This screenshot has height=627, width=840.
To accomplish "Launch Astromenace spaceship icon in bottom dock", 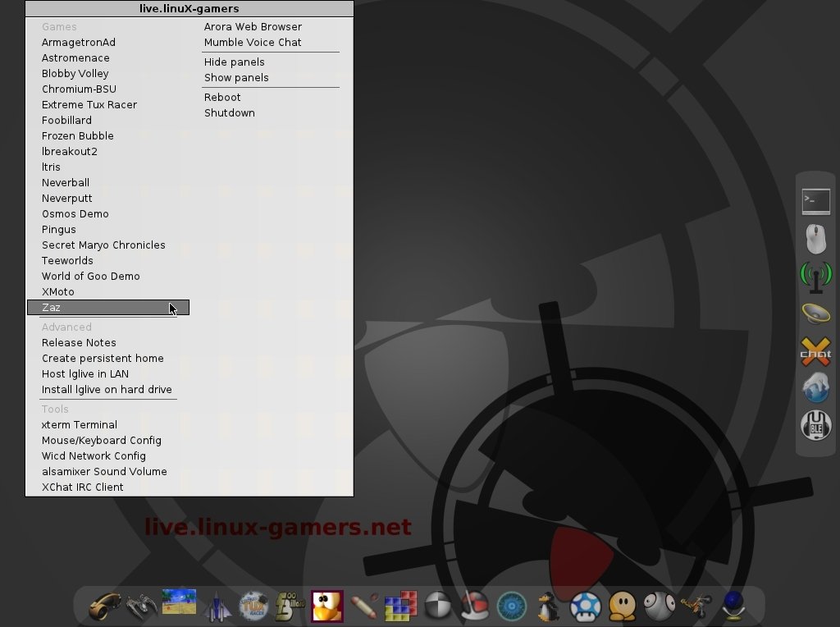I will (x=141, y=606).
